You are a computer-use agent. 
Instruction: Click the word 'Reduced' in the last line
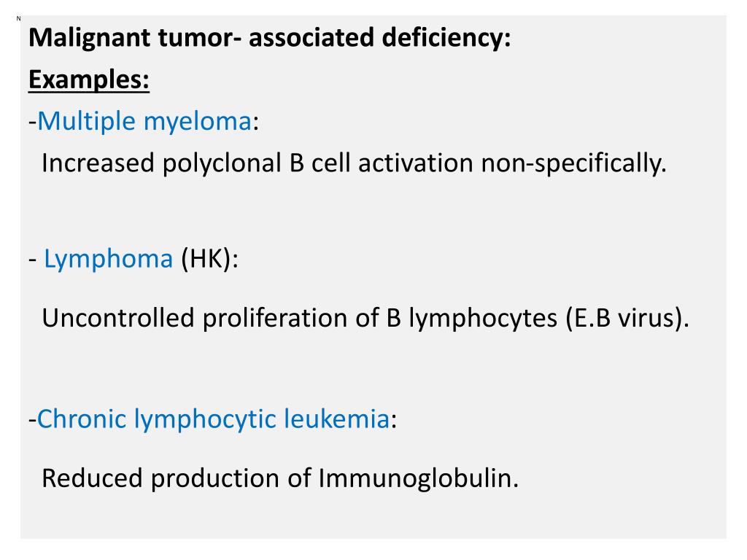click(x=92, y=478)
